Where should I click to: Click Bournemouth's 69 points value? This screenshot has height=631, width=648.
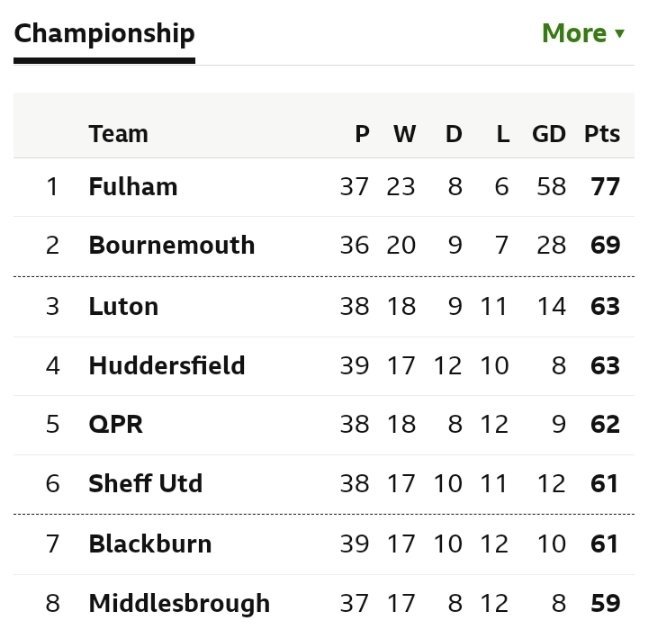tap(605, 245)
